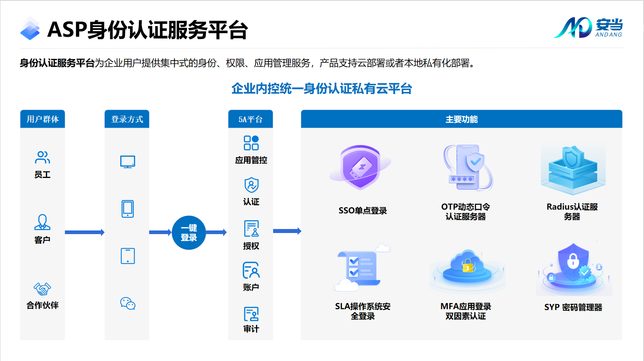
Task: Select the smartphone login icon
Action: point(128,209)
